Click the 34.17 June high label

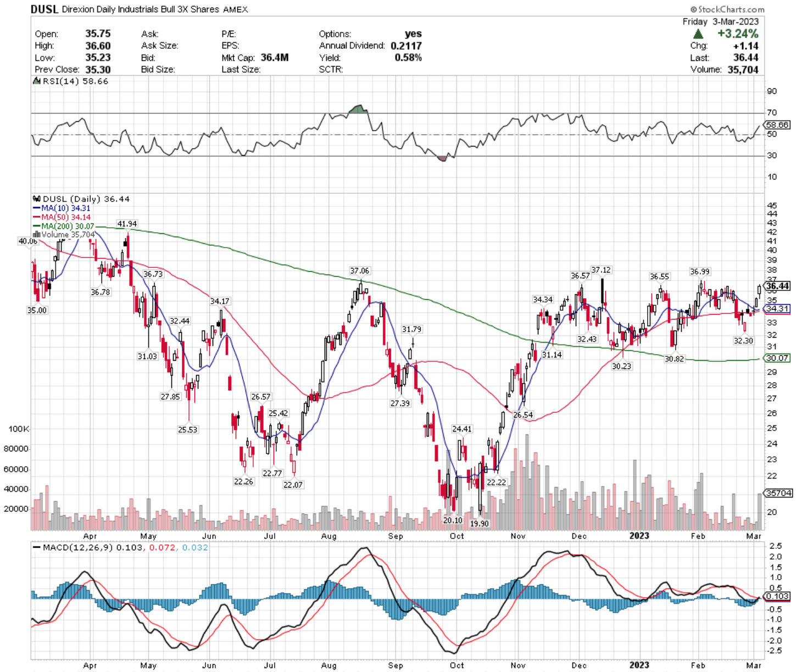tap(220, 301)
